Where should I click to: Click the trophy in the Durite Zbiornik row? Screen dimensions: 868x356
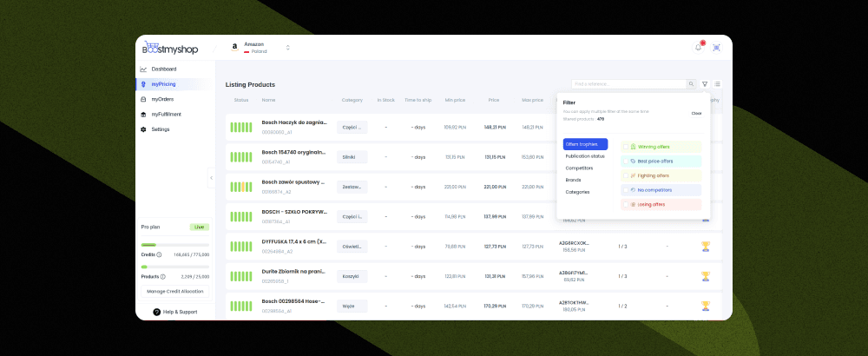click(705, 276)
